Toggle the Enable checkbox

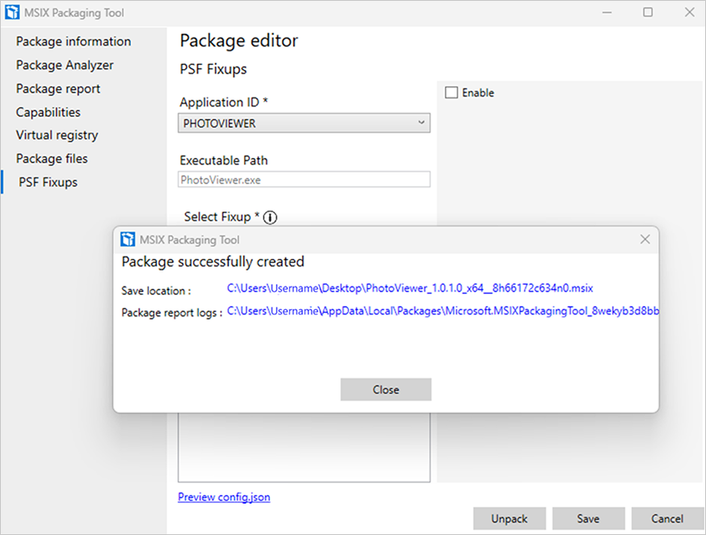[x=452, y=93]
